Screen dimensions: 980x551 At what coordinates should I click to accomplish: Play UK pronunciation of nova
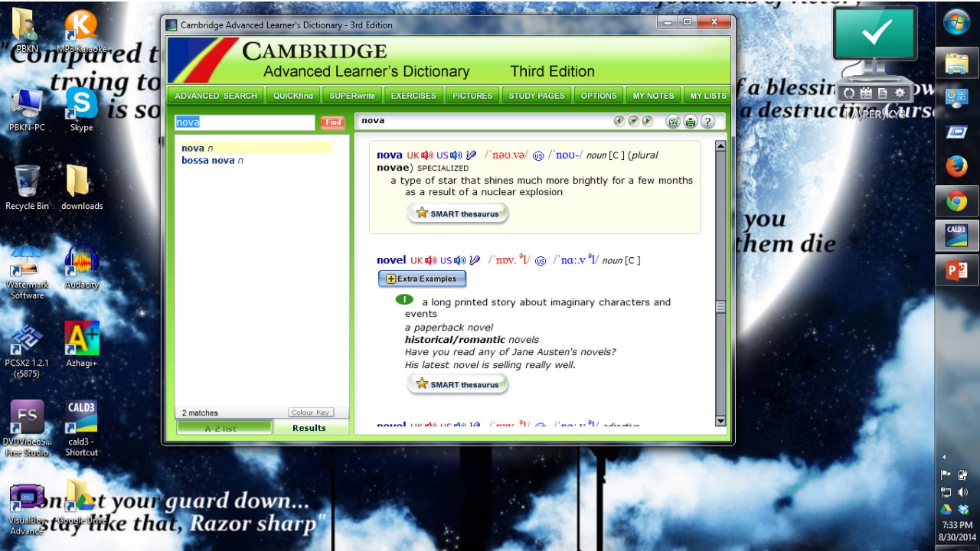(428, 155)
